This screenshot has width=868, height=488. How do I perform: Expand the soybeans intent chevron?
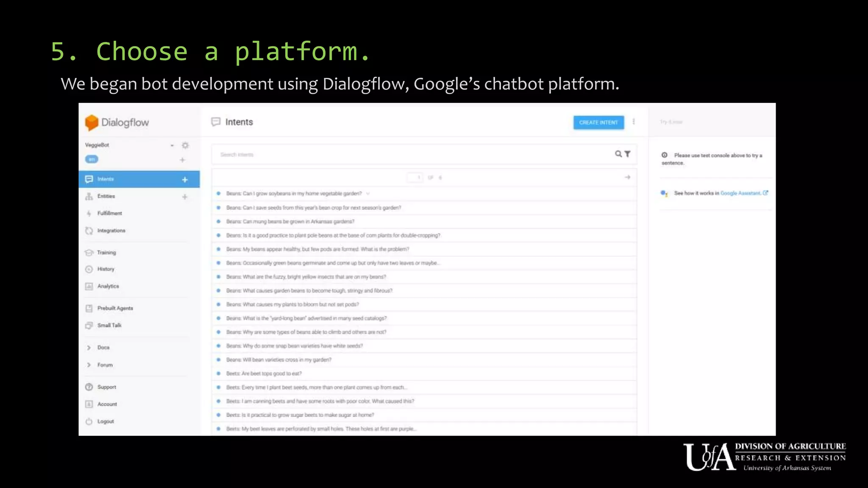click(368, 194)
